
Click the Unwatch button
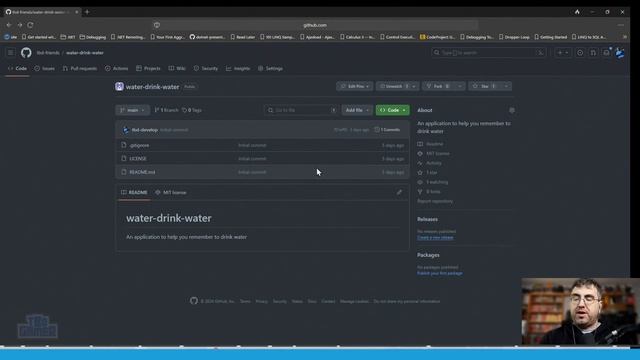393,86
